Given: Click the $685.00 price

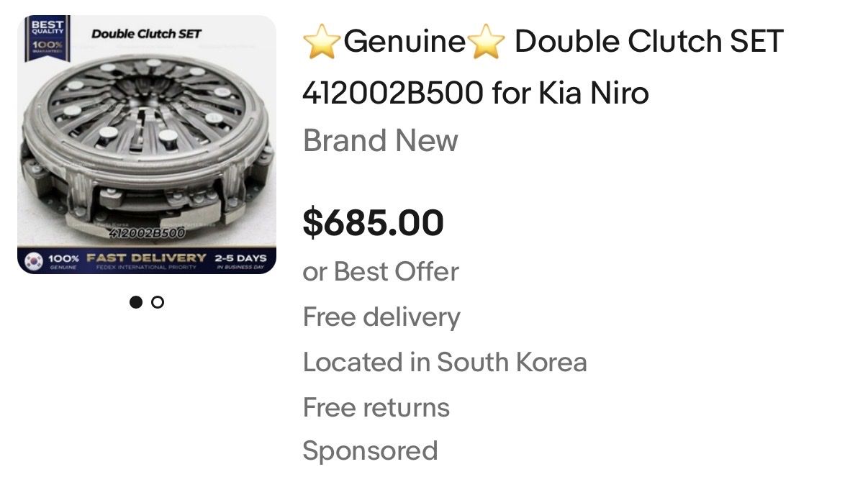Looking at the screenshot, I should [373, 222].
